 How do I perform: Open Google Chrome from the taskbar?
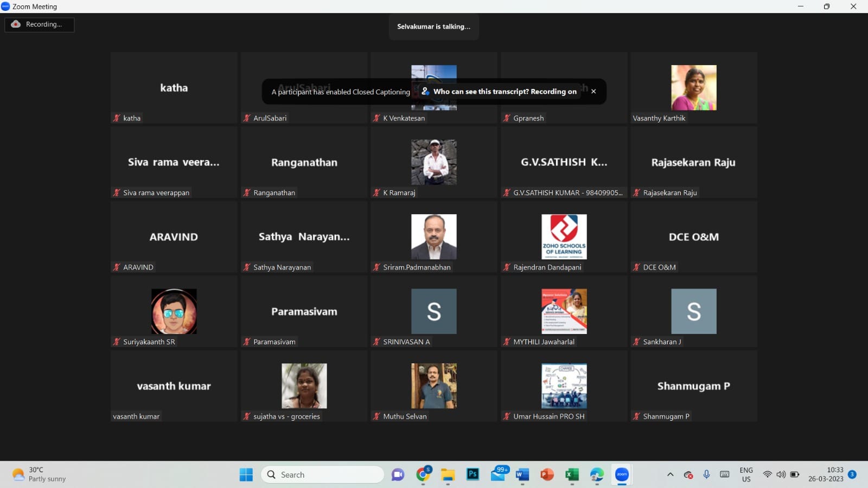423,474
